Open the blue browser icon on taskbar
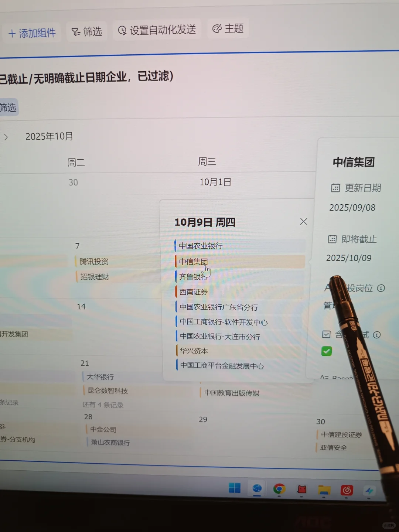Screen dimensions: 399x532 click(x=257, y=489)
